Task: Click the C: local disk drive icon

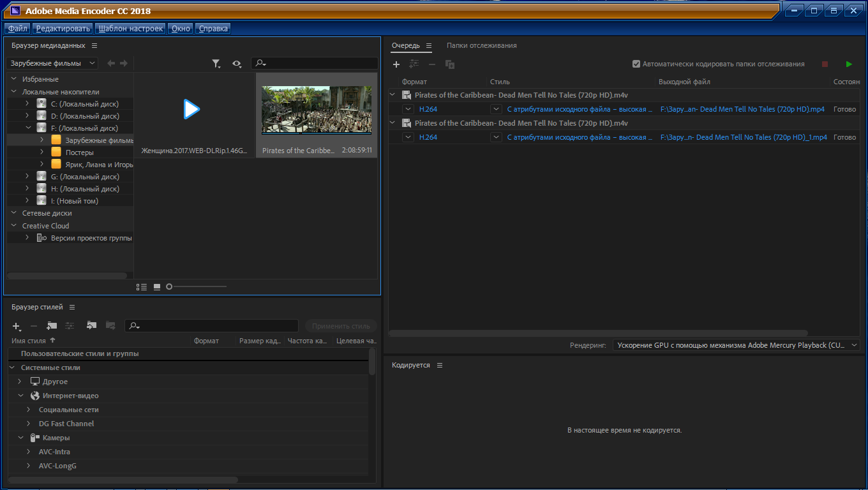Action: click(41, 103)
